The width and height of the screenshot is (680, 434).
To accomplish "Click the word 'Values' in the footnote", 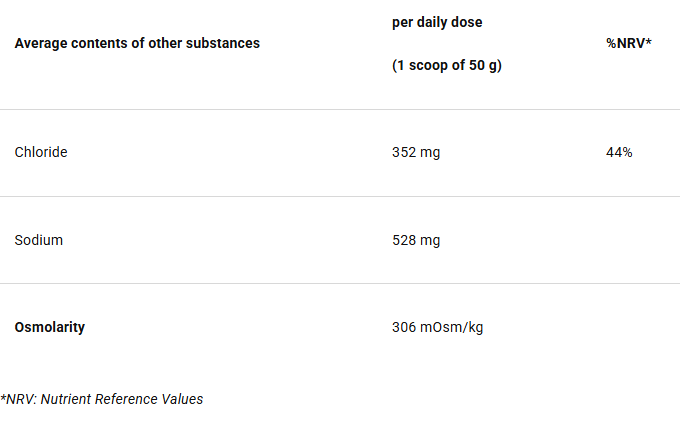I will pos(182,399).
